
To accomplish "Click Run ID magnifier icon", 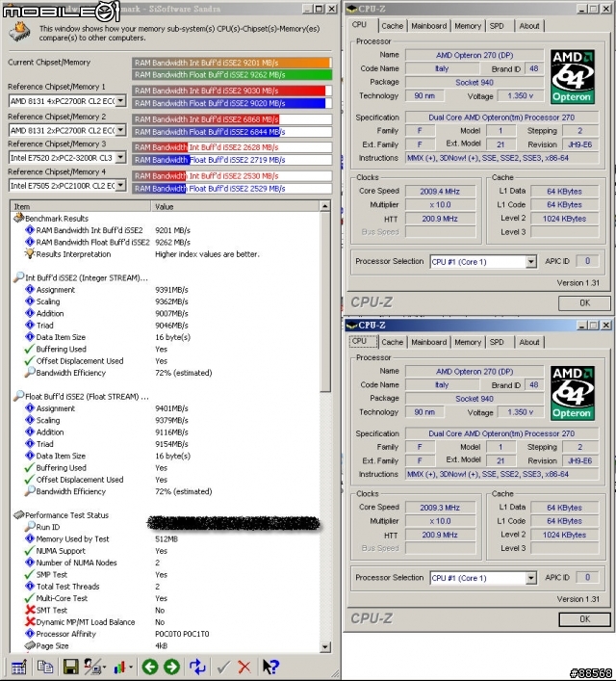I will [30, 526].
